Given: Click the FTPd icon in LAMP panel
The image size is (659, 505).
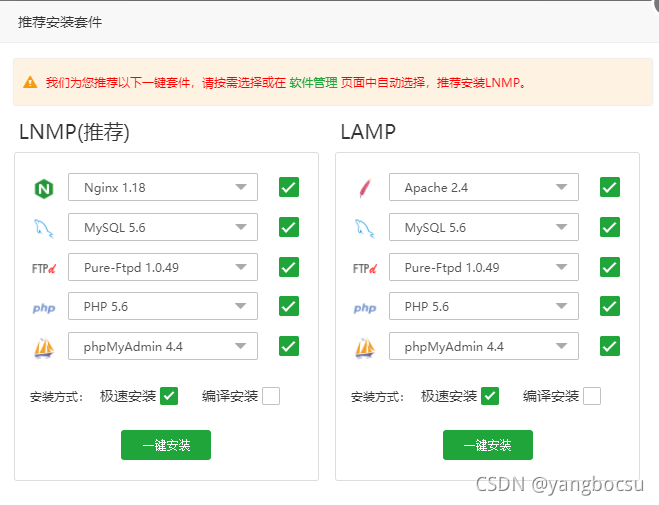Looking at the screenshot, I should (x=364, y=268).
